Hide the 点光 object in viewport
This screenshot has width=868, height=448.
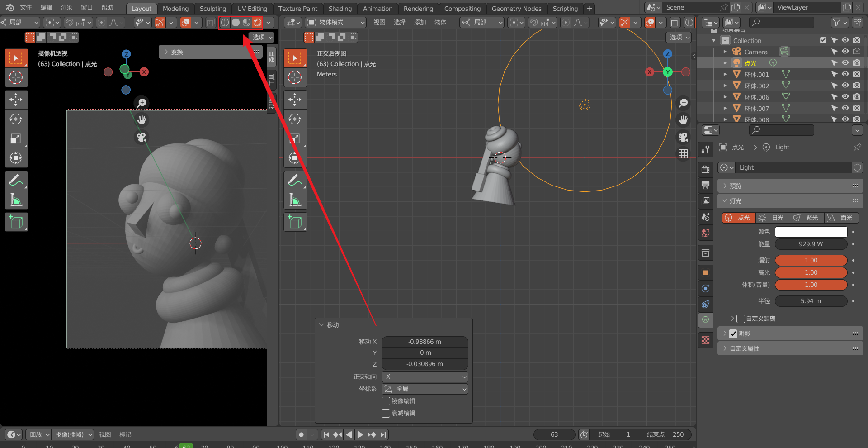(x=845, y=63)
